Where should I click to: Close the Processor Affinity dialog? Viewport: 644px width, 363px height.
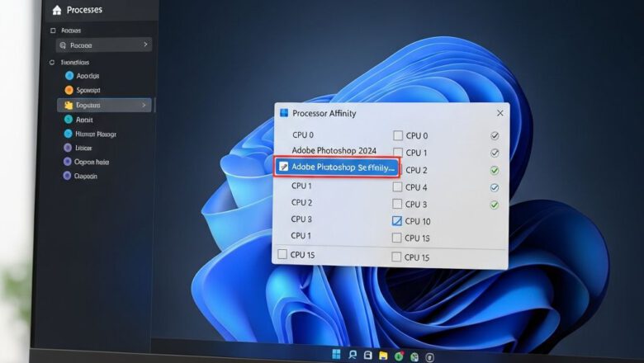click(x=500, y=113)
